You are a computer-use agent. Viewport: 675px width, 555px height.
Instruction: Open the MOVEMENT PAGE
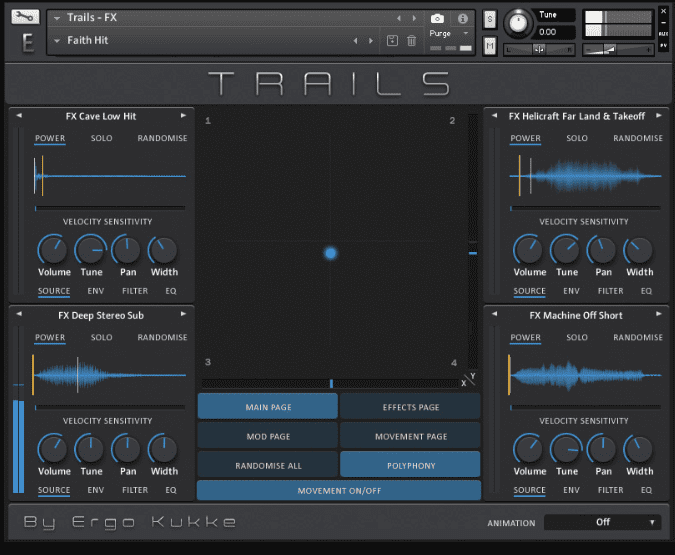coord(410,436)
